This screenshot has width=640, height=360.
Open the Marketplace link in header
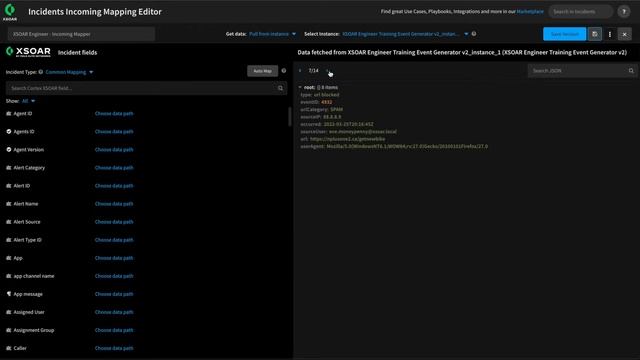coord(530,11)
